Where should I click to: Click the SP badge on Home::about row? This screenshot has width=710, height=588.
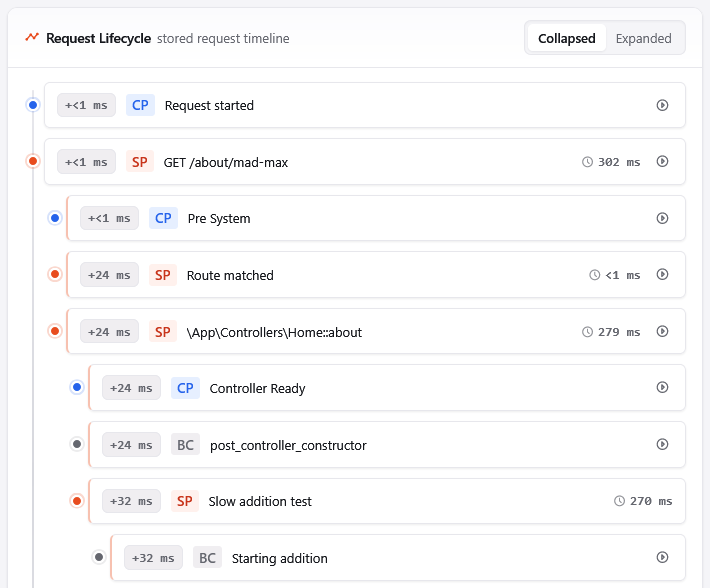coord(163,332)
